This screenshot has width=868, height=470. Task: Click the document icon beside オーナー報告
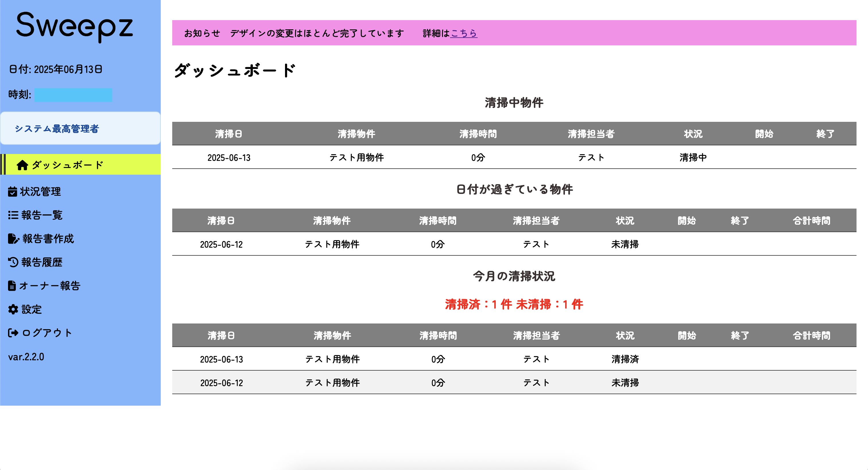(12, 286)
